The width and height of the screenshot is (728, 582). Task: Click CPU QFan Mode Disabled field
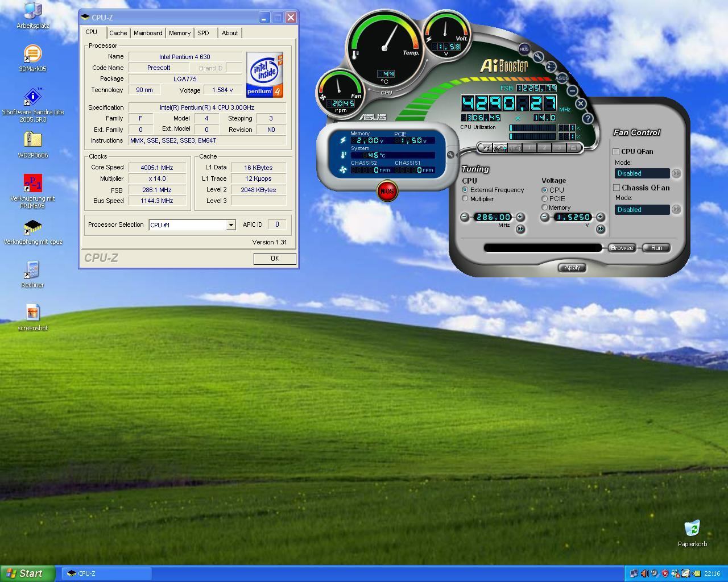point(642,173)
